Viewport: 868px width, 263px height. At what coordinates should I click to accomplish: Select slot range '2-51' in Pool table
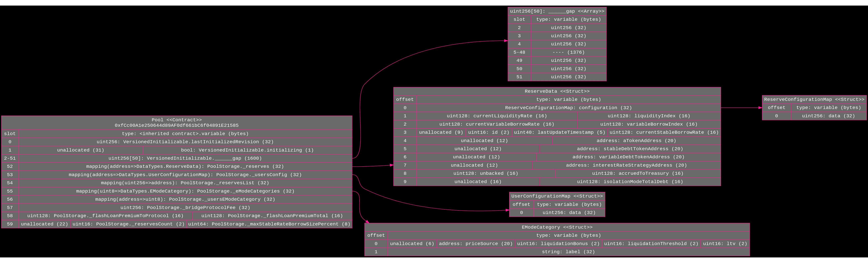(10, 158)
